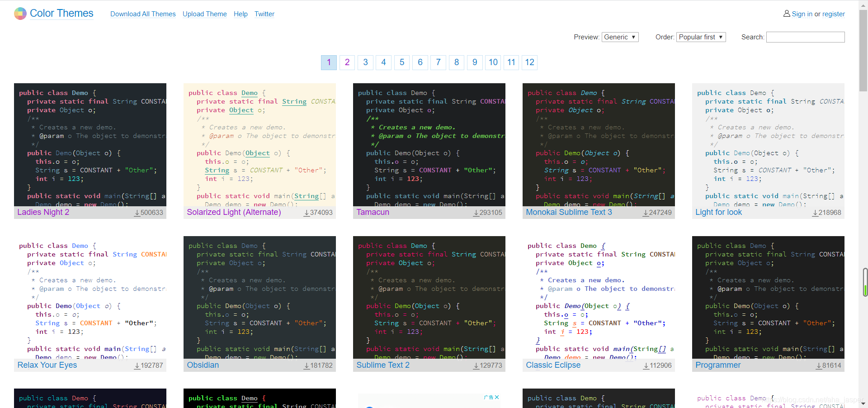Go to page 4 of themes
This screenshot has width=868, height=408.
383,62
